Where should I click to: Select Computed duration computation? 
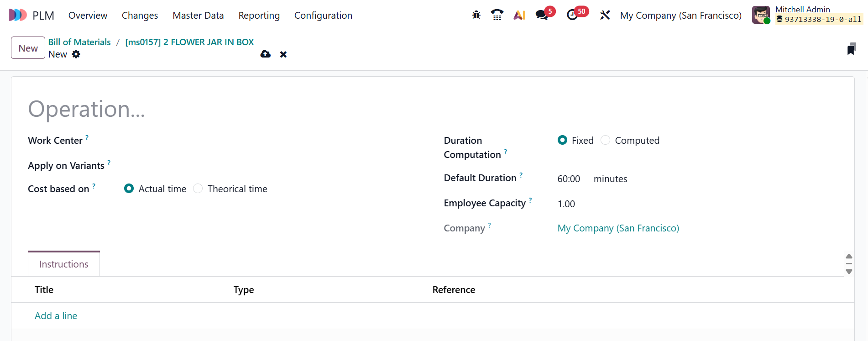pyautogui.click(x=606, y=140)
